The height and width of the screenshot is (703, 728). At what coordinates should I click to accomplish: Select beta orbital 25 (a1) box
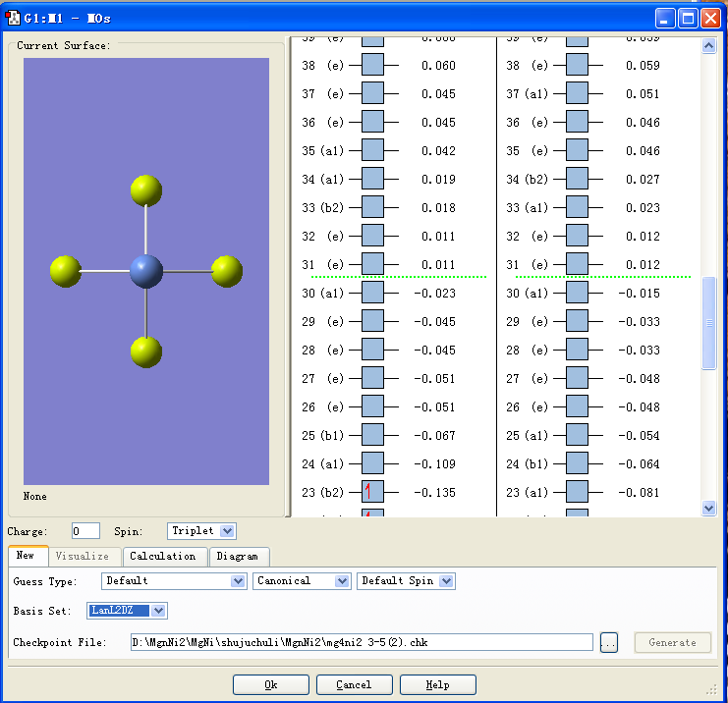click(577, 435)
